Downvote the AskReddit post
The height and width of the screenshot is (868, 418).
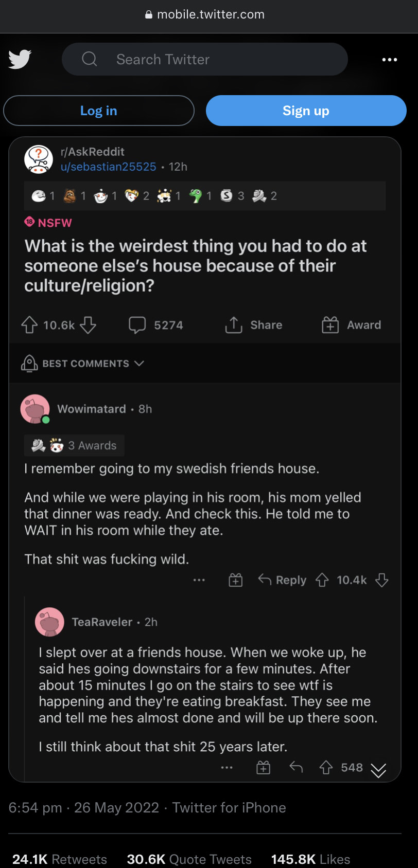tap(88, 325)
